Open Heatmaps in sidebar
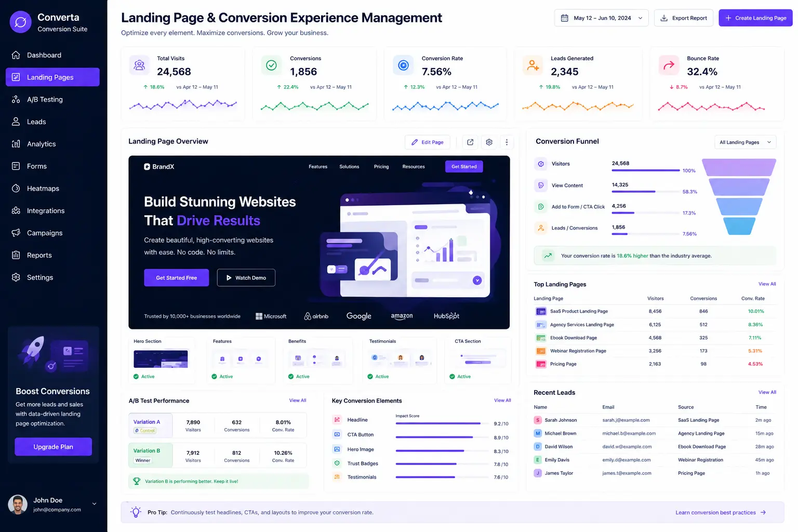 [52, 188]
